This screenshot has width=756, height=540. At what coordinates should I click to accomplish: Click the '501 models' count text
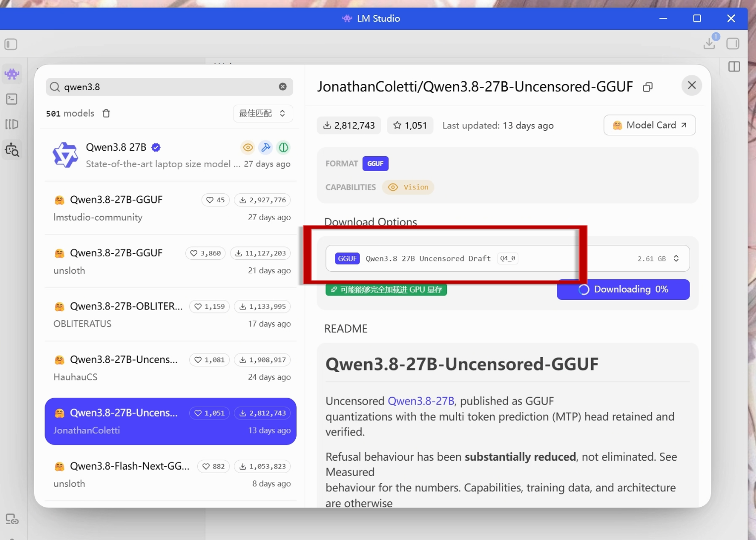70,114
